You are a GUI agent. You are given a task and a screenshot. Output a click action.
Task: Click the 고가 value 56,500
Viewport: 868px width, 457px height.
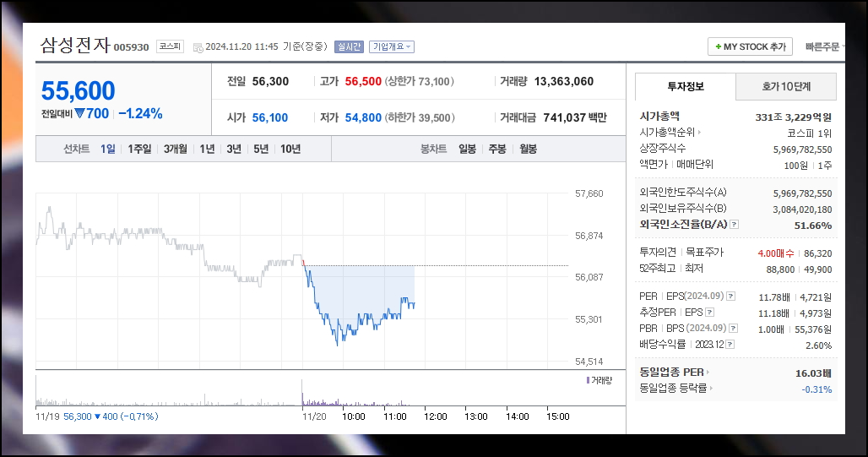coord(363,81)
